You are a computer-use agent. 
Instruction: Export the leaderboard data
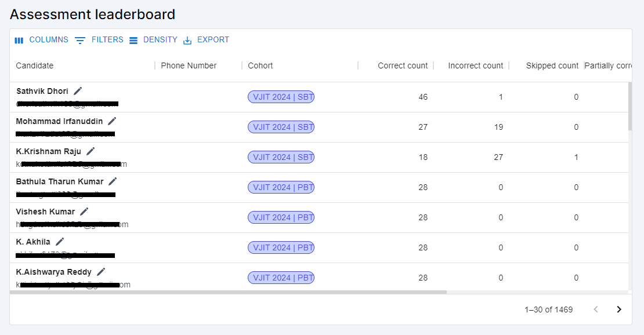(x=206, y=40)
